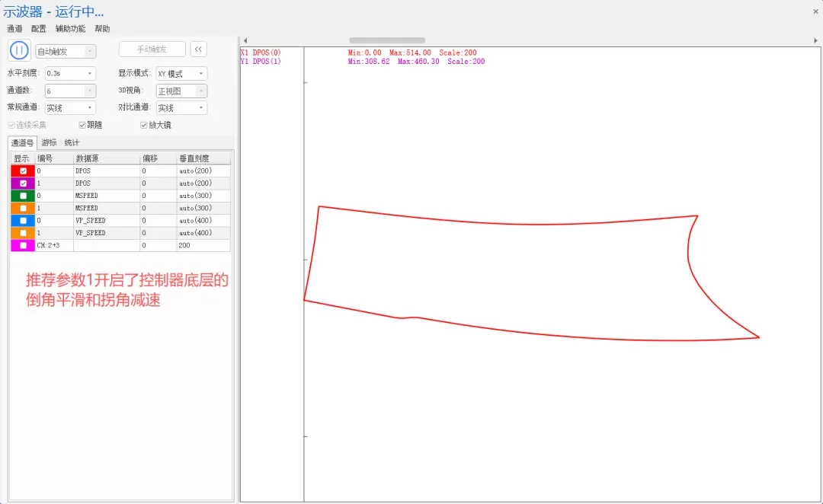This screenshot has width=823, height=504.
Task: Enable the VP_SPEED channel 1 display checkbox
Action: 23,233
